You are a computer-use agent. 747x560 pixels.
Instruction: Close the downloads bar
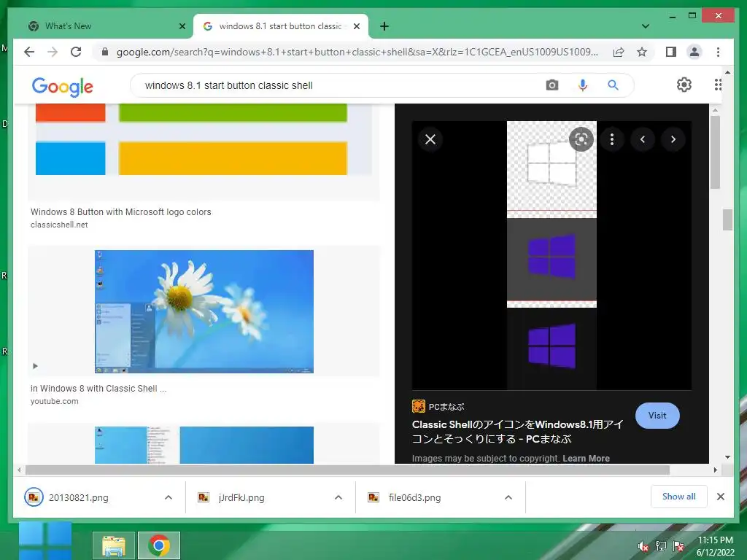pos(721,497)
